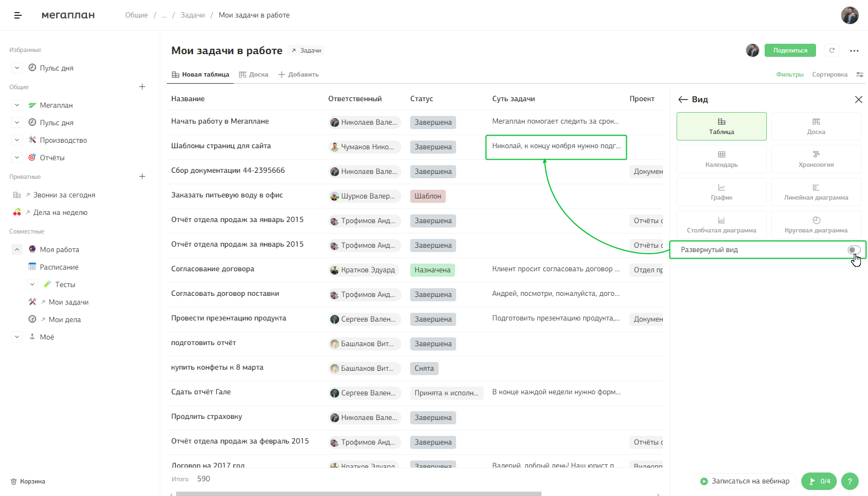Switch to the Доска tab

254,74
